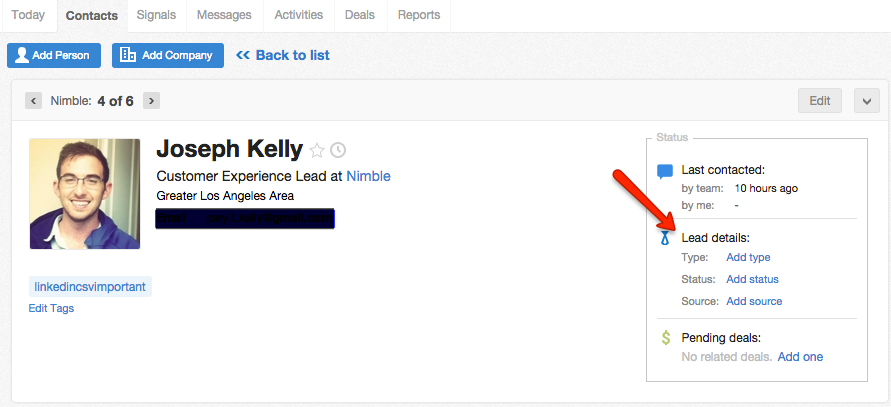Click the Pending deals dollar icon

point(665,338)
